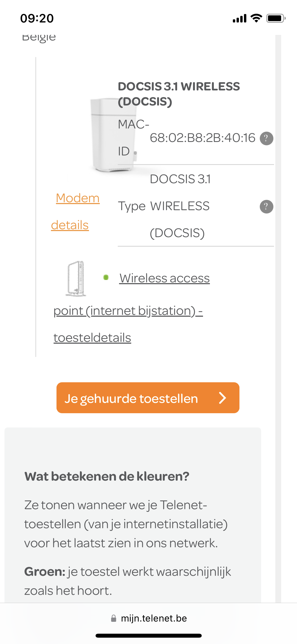Screen dimensions: 297x644
Task: Tap the mijn.telenet.be address bar
Action: [154, 618]
